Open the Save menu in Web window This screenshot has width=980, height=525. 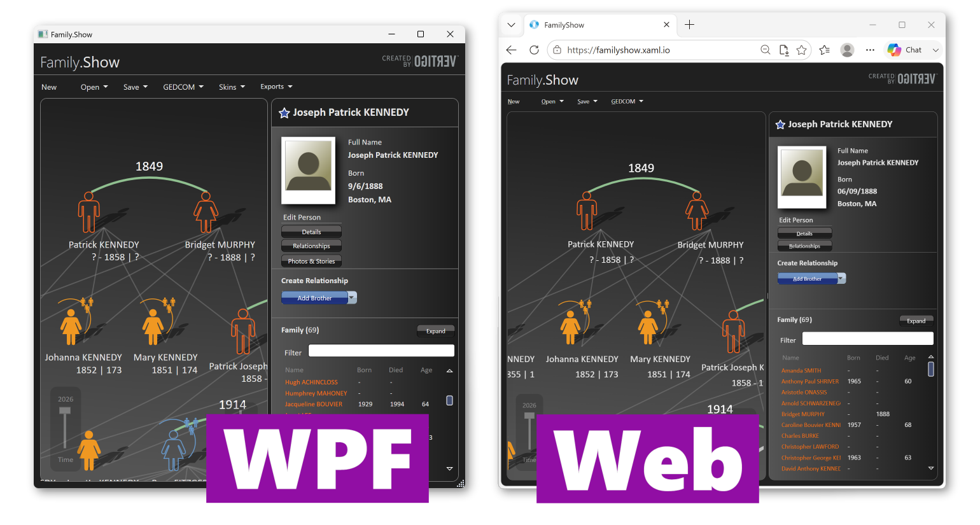[x=587, y=101]
